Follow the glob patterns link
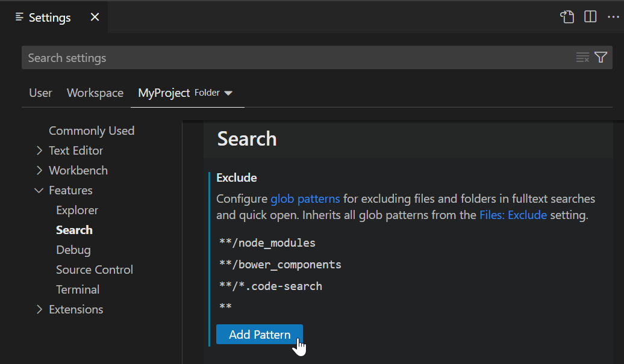The image size is (624, 364). tap(305, 199)
